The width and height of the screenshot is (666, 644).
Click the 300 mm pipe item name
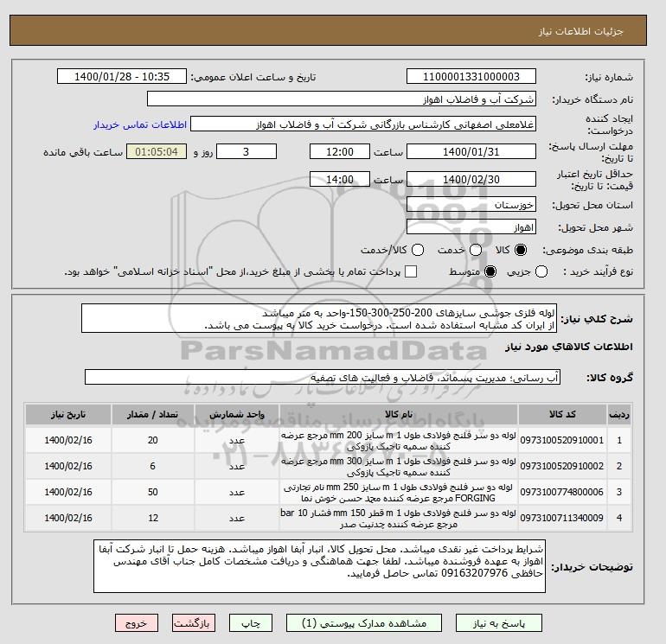[x=399, y=467]
